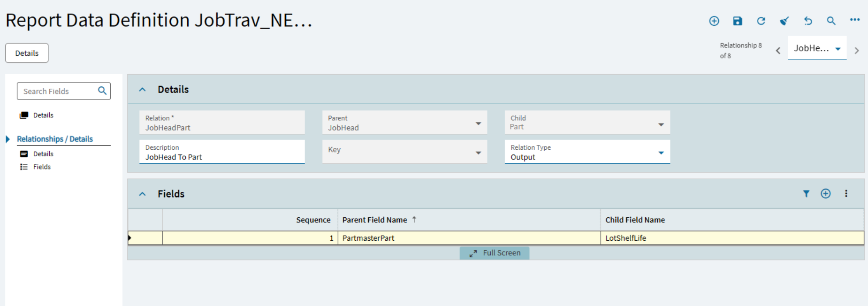
Task: Click the undo arrow icon
Action: point(807,21)
